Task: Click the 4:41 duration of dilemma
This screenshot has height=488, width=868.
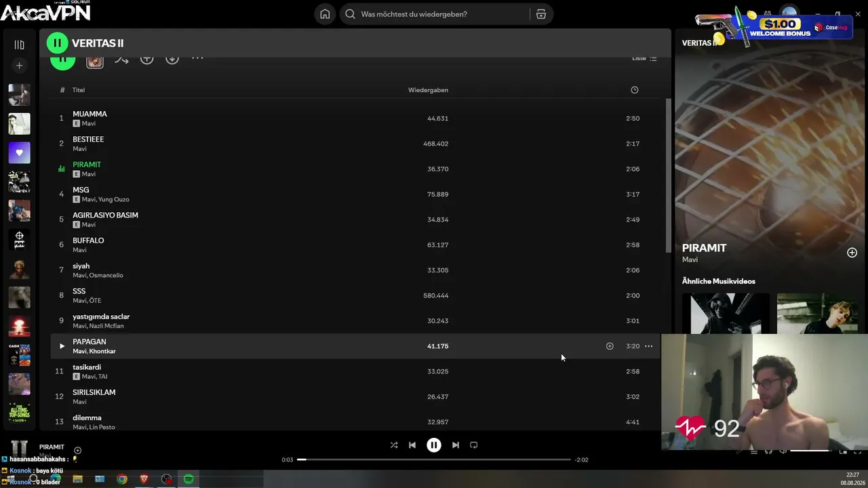Action: tap(633, 422)
